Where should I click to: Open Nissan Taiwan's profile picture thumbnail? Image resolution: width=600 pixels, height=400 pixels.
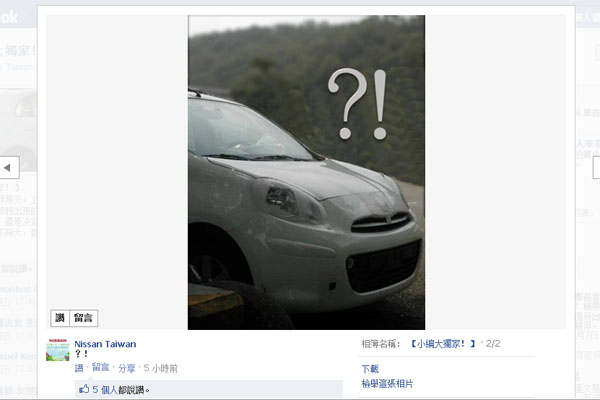tap(58, 350)
